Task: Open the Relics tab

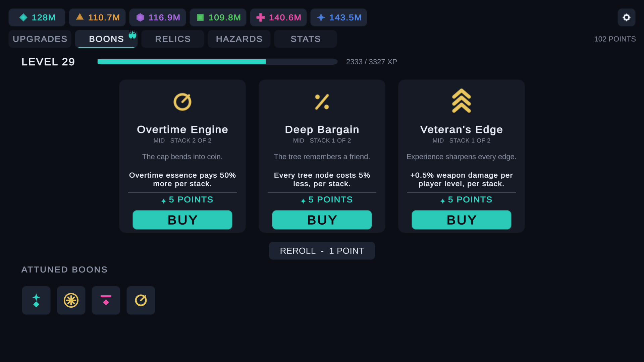Action: coord(173,39)
